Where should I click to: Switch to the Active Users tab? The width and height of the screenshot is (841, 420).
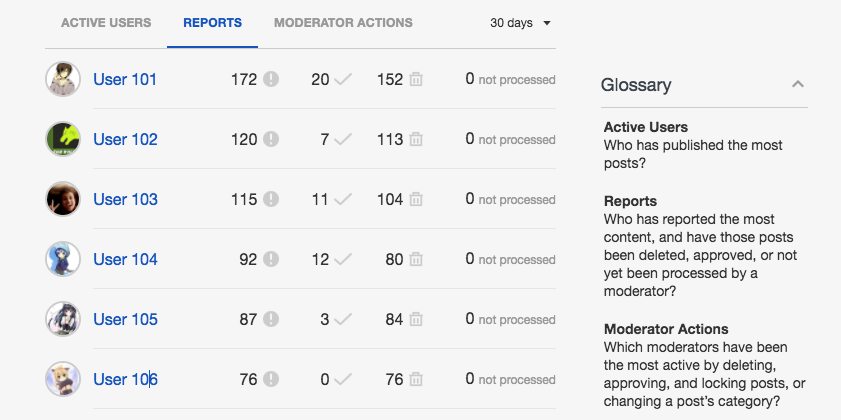click(x=106, y=23)
